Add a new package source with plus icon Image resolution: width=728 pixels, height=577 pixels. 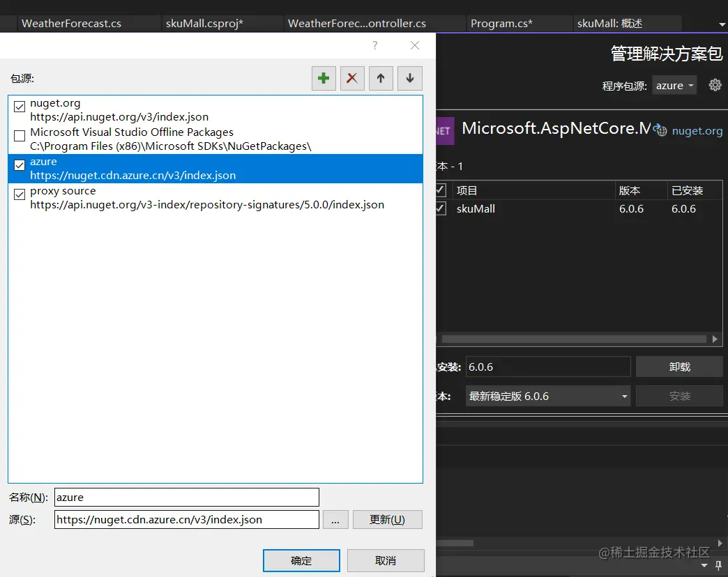point(324,78)
